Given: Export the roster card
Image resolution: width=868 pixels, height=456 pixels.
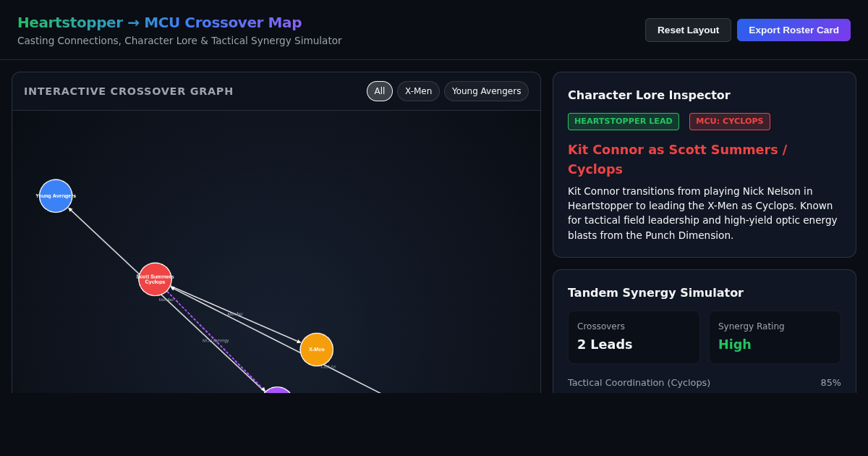Looking at the screenshot, I should click(793, 30).
